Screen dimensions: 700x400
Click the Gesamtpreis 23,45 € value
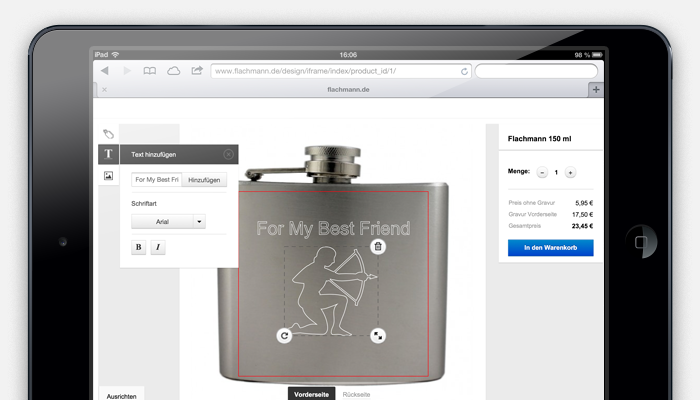coord(582,226)
